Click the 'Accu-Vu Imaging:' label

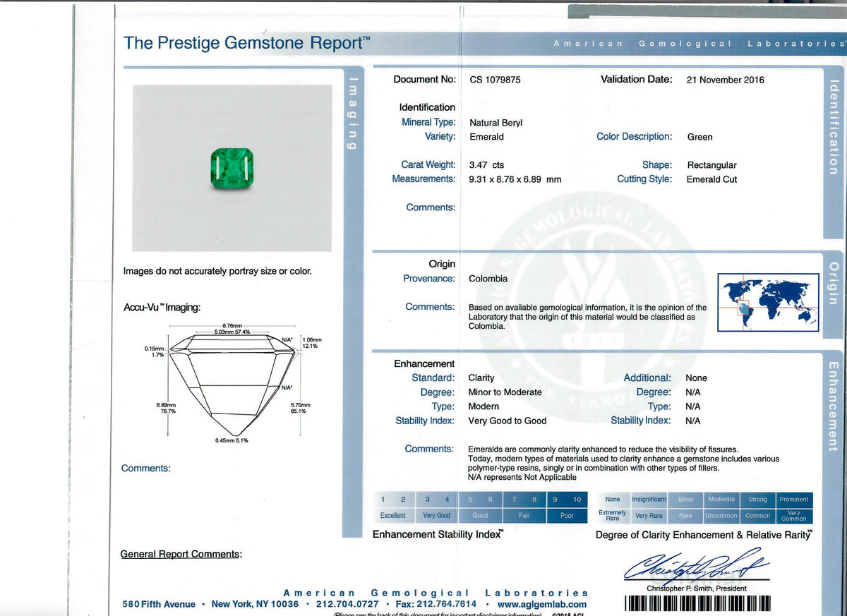[x=162, y=308]
